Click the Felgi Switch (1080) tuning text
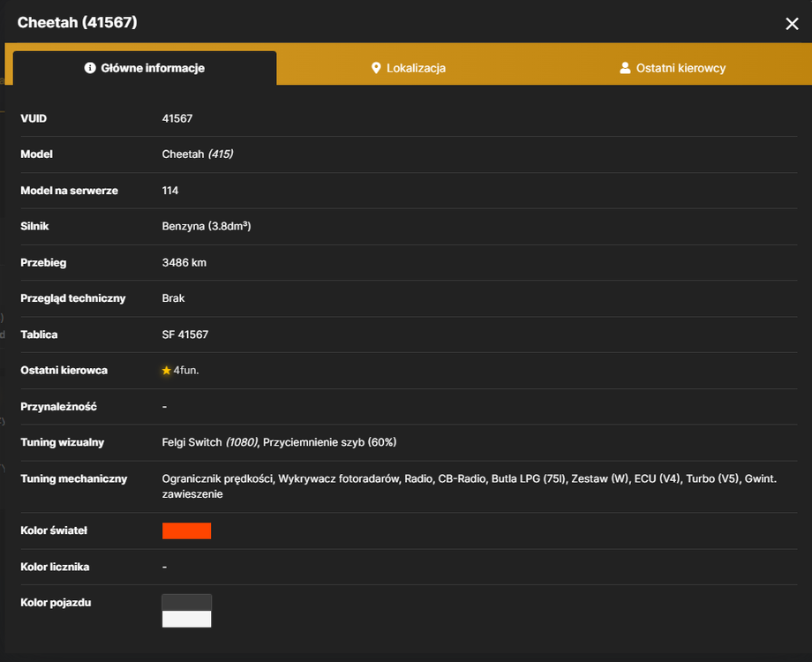This screenshot has height=662, width=812. [x=210, y=442]
